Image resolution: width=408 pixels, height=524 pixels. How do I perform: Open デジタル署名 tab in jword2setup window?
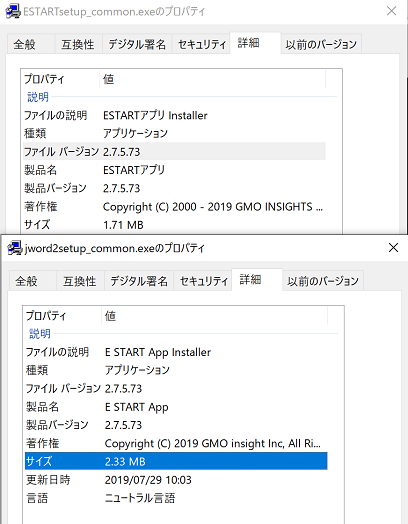139,281
